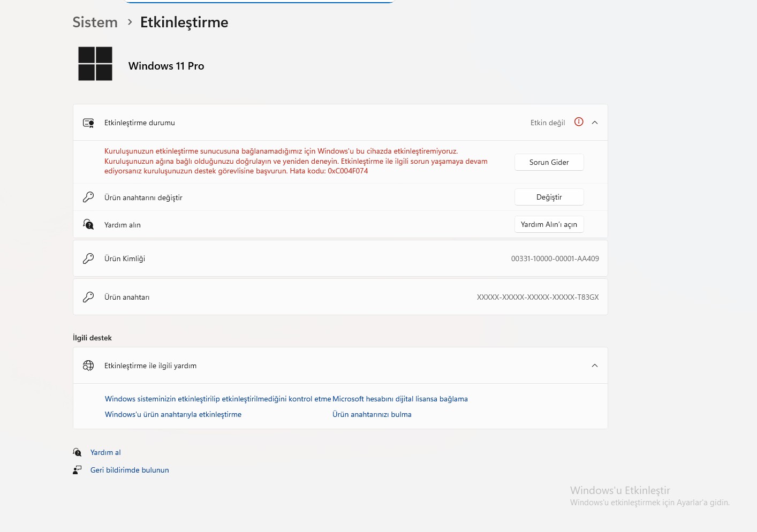
Task: Open Windows'u ürün anahtarıyla etkinleştirme link
Action: [173, 414]
